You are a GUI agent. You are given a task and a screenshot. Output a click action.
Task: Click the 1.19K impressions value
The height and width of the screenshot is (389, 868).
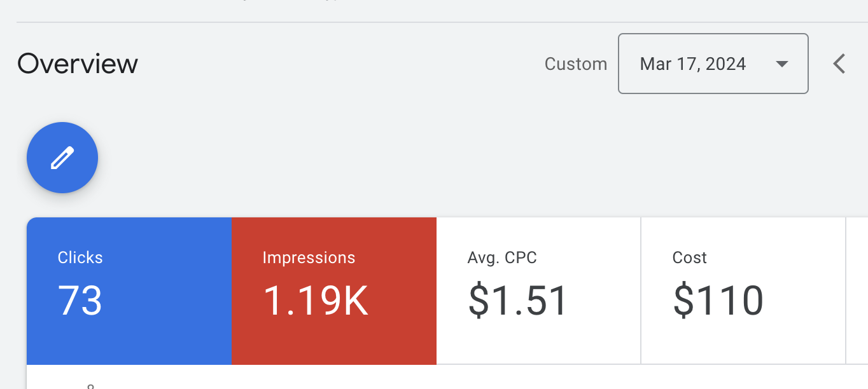pyautogui.click(x=316, y=300)
